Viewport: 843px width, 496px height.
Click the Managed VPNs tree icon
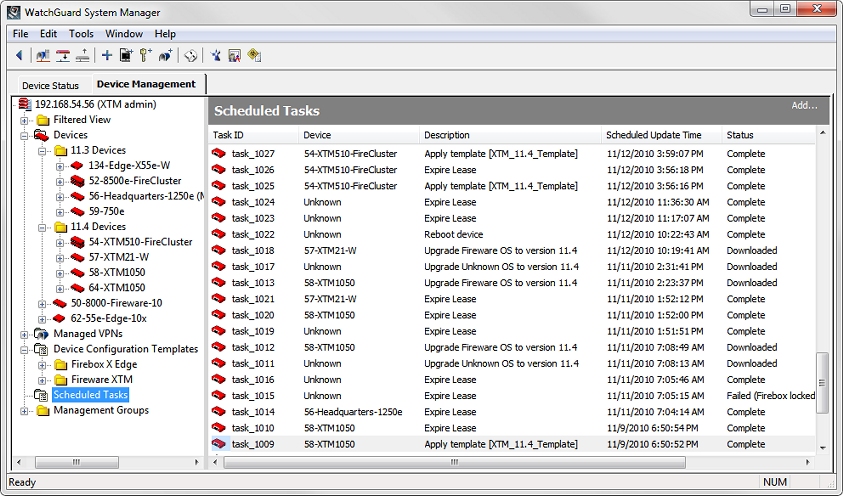pyautogui.click(x=41, y=334)
